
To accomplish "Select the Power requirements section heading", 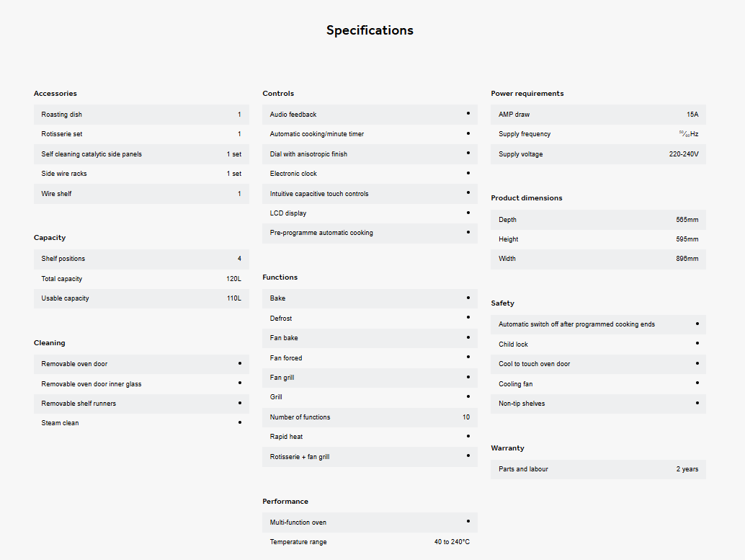I will pos(527,94).
